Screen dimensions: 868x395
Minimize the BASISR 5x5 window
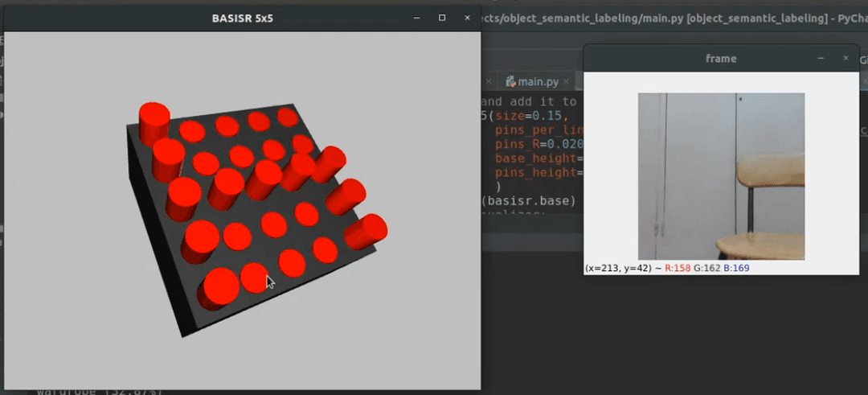click(x=417, y=18)
